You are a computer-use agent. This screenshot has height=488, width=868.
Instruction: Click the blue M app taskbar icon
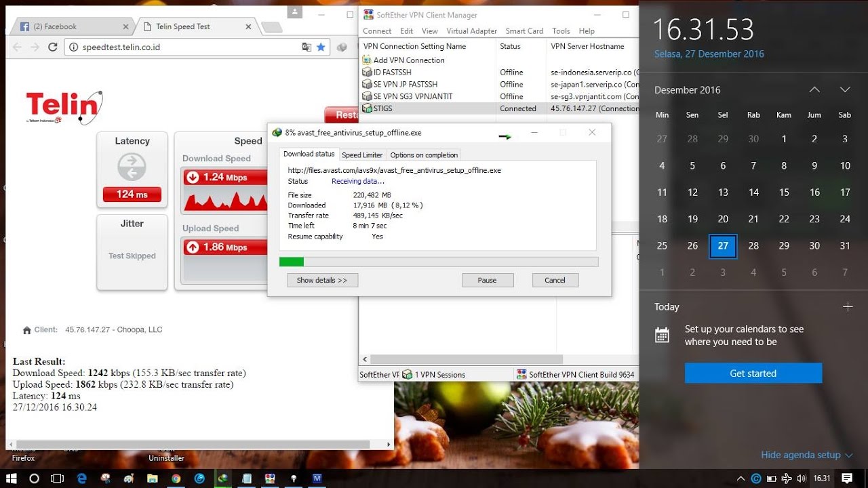(x=317, y=478)
